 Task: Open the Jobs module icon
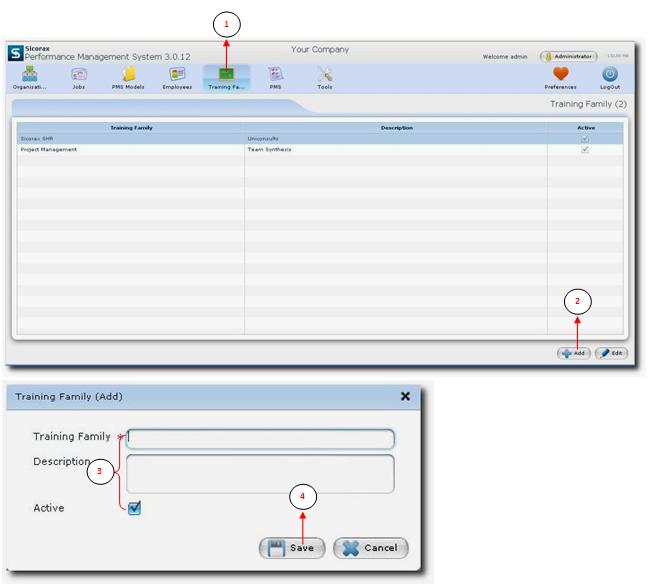tap(79, 75)
